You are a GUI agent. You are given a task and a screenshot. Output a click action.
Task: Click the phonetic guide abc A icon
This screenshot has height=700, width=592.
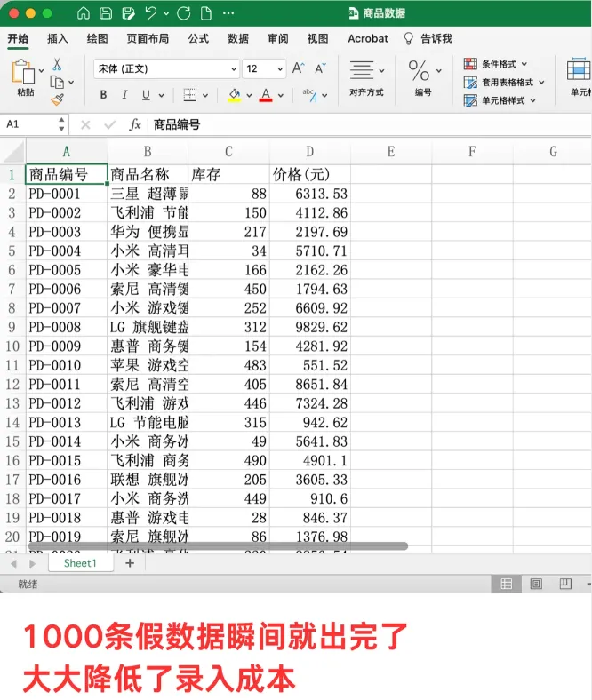point(310,95)
